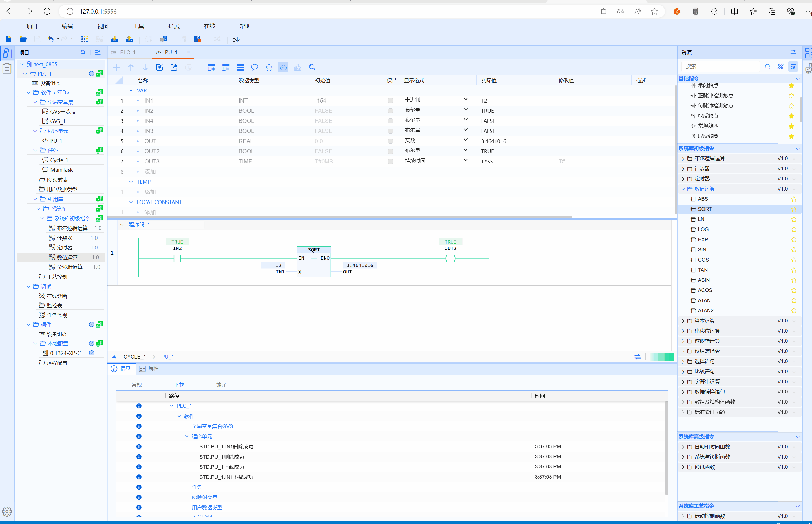Switch to the 编译 tab

pyautogui.click(x=221, y=384)
